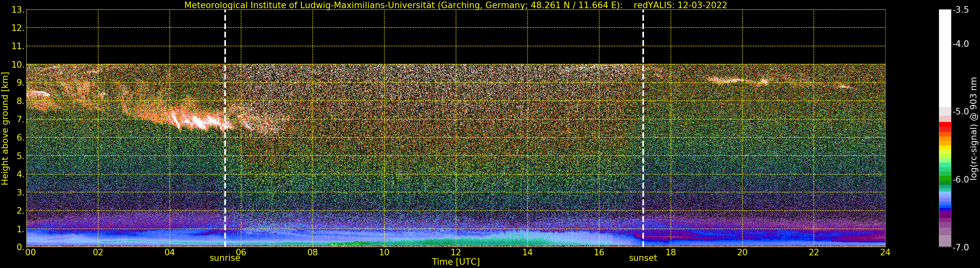Click the green band of the colorbar
The height and width of the screenshot is (268, 980).
pos(945,179)
